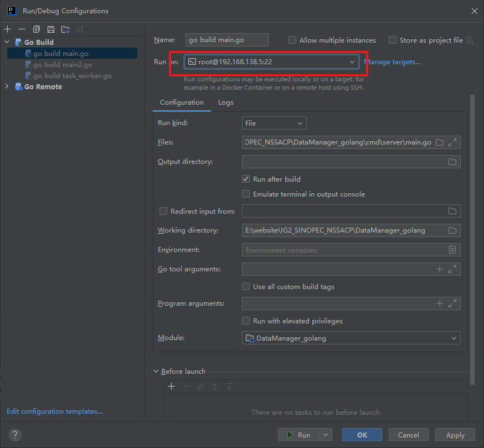This screenshot has height=448, width=484.
Task: Click the Manage targets link
Action: tap(392, 62)
